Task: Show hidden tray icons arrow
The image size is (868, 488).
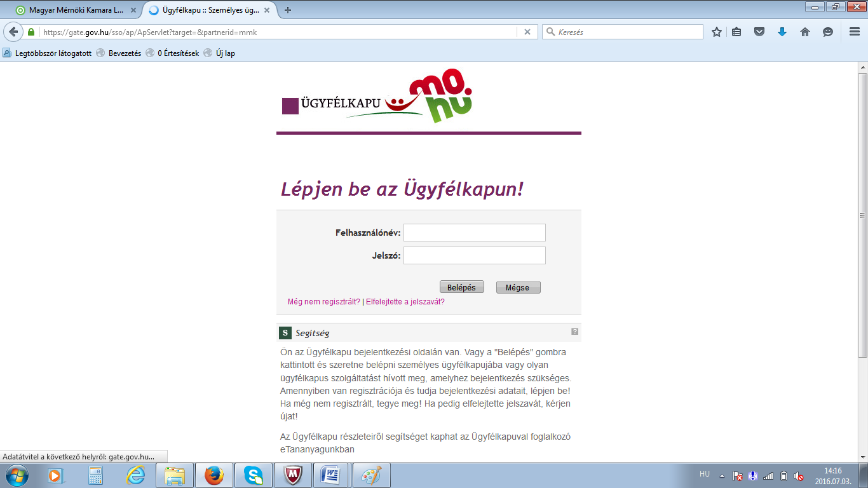Action: tap(722, 475)
